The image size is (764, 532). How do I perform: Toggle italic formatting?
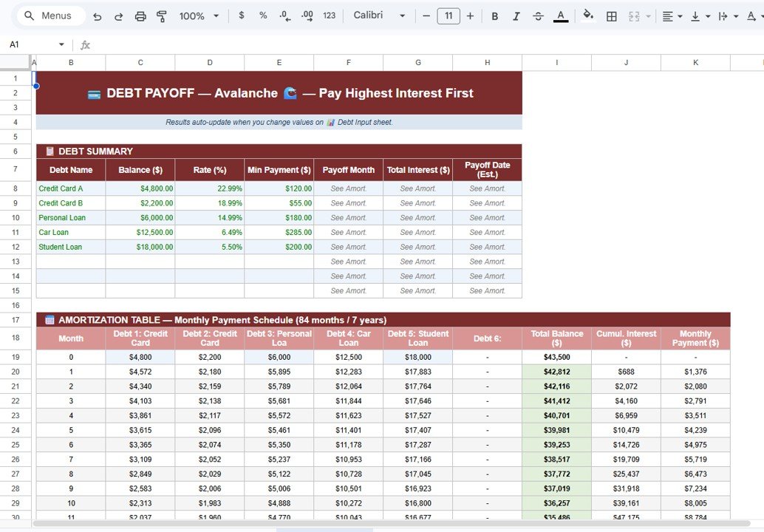(x=516, y=16)
